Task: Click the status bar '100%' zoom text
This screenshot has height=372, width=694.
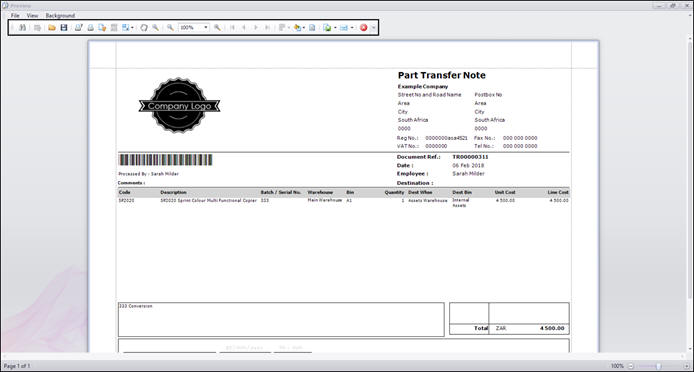Action: pyautogui.click(x=617, y=366)
